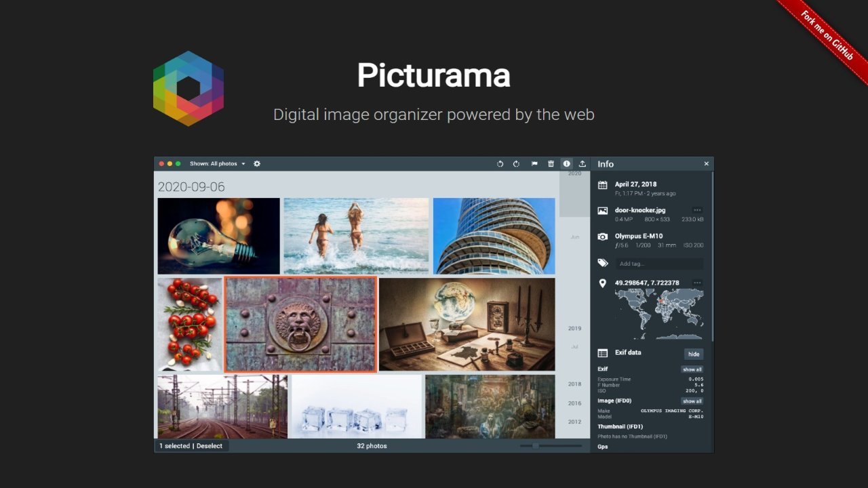Click the 49.298647, 7.722378 coordinates

tap(647, 283)
